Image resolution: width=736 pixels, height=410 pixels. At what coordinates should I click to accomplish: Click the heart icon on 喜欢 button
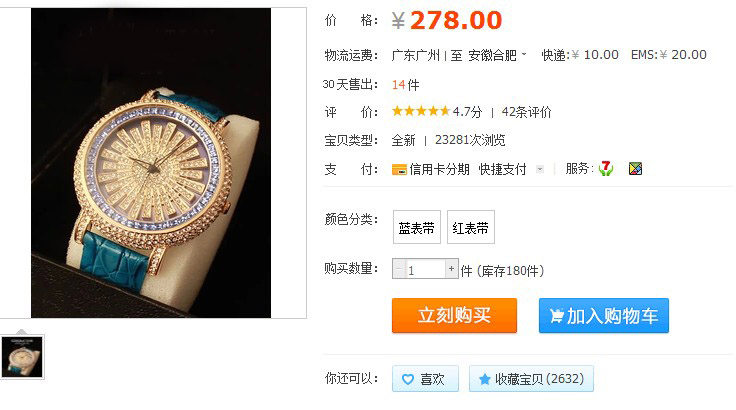(x=408, y=379)
